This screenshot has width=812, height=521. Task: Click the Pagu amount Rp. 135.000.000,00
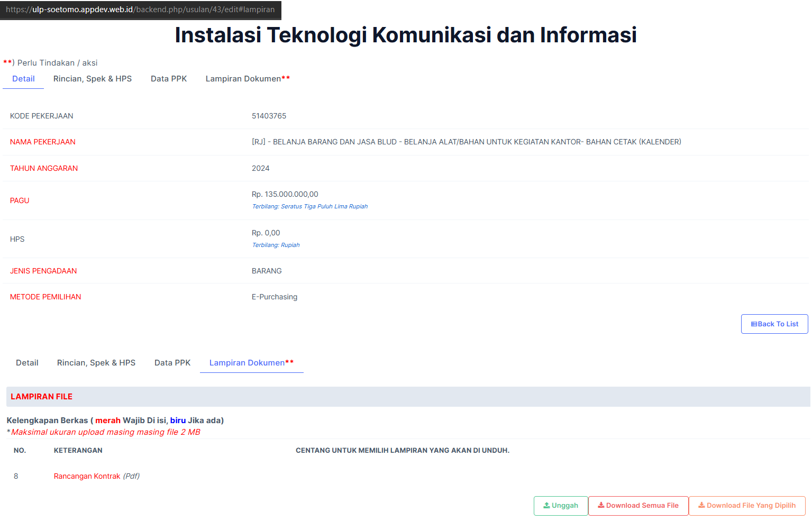click(x=285, y=194)
